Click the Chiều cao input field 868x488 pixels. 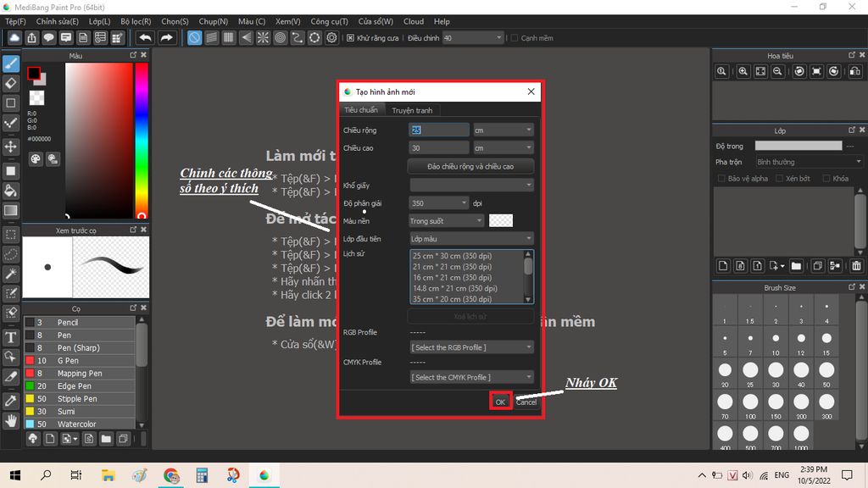(439, 147)
